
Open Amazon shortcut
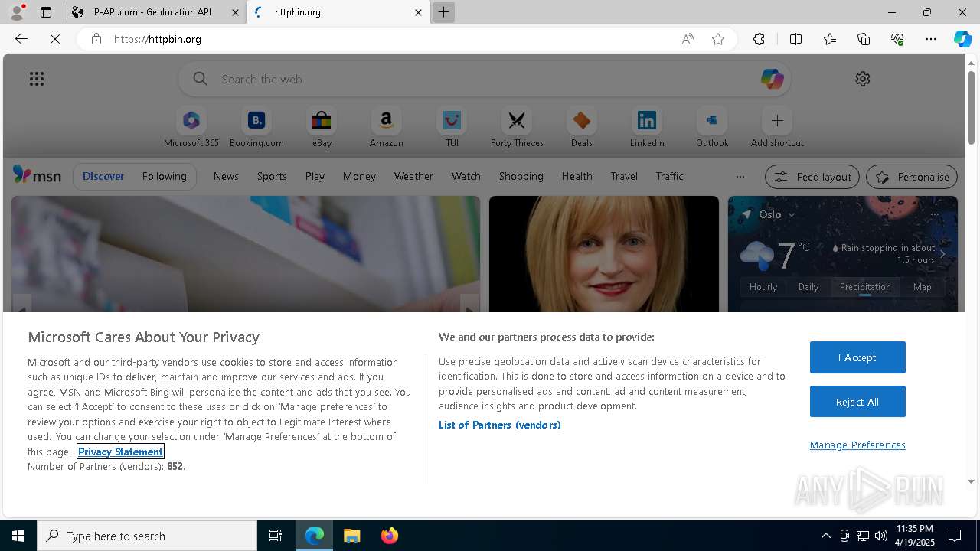[x=386, y=127]
